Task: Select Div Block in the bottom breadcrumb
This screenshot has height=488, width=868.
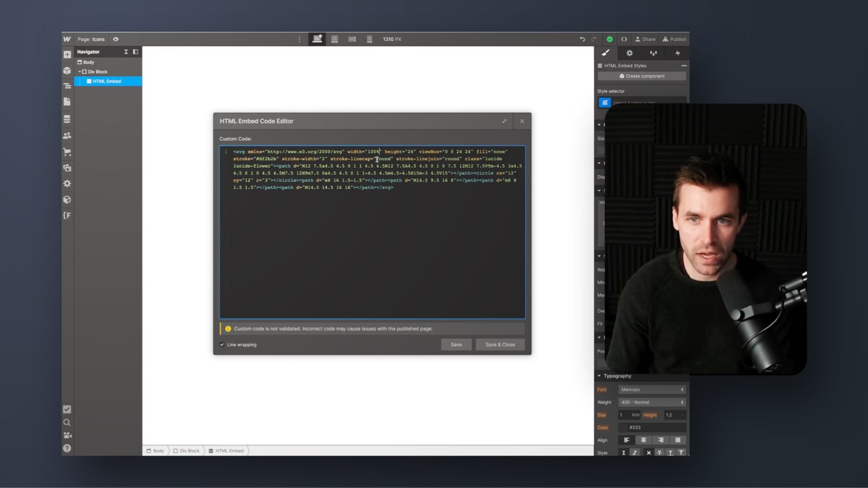Action: click(186, 451)
